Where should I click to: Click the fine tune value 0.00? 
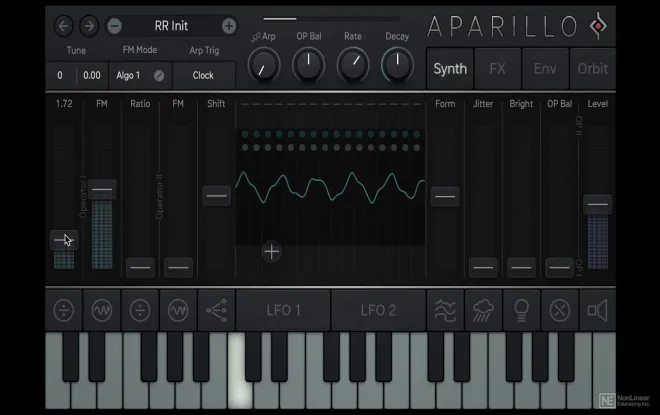(92, 76)
